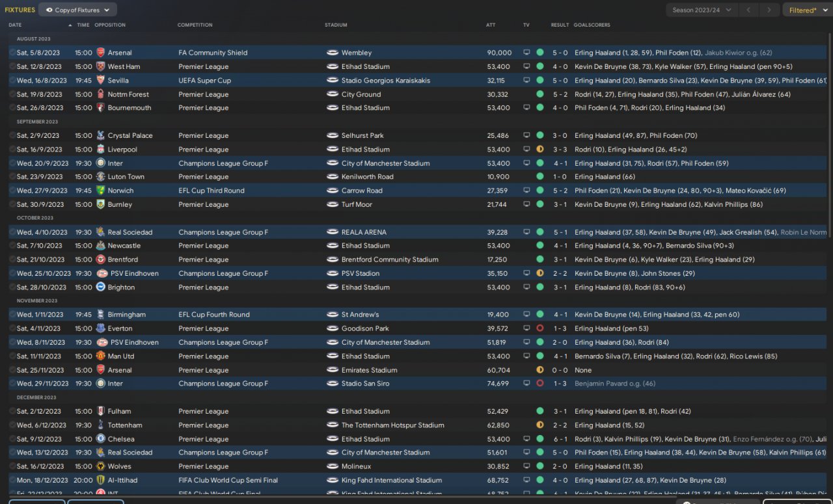
Task: Click the Burnley club crest
Action: click(100, 204)
